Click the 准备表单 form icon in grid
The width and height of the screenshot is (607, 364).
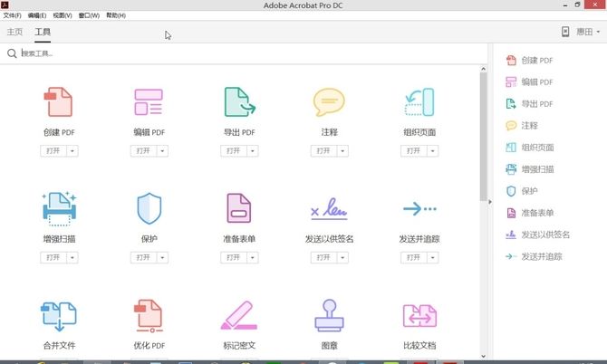point(239,208)
